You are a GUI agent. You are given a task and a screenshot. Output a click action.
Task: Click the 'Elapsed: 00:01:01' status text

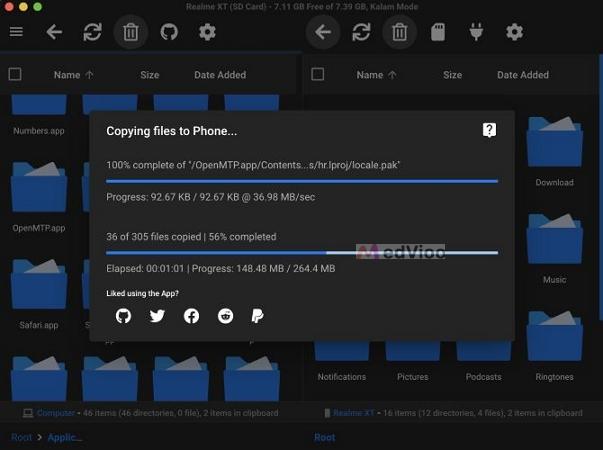pos(145,268)
